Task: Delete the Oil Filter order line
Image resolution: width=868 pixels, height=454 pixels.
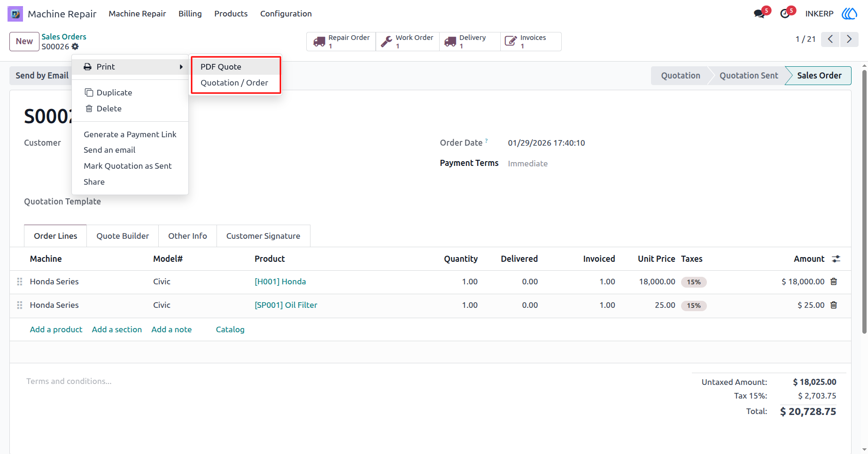Action: click(834, 305)
